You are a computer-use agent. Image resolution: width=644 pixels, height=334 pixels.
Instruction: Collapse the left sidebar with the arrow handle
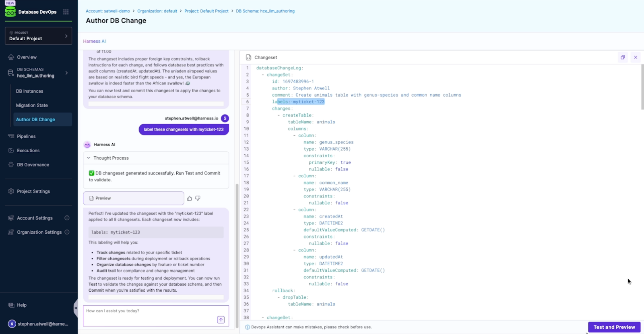tap(75, 308)
